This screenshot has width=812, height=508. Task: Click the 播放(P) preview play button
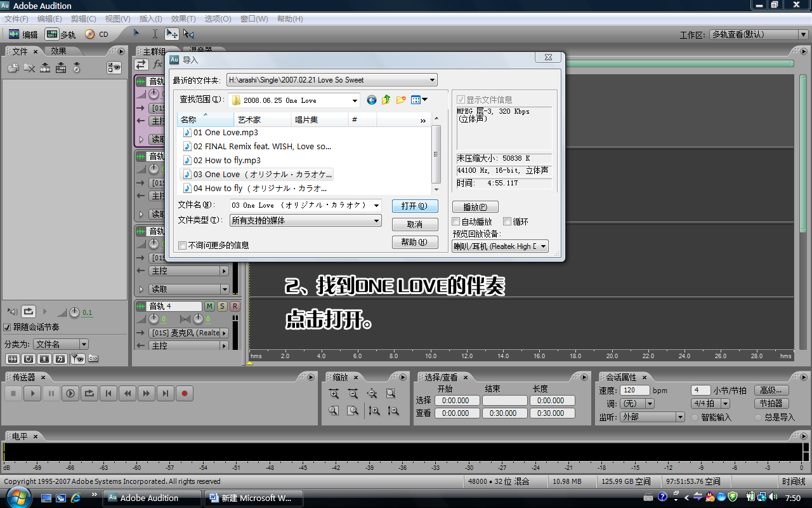pos(475,207)
